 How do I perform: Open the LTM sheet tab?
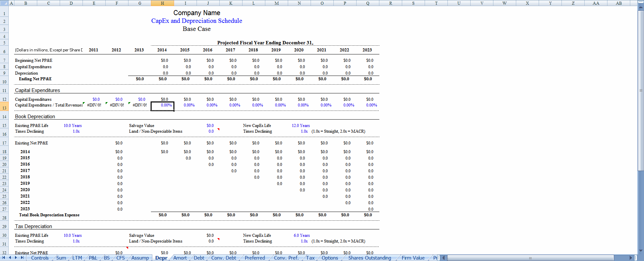[x=77, y=258]
